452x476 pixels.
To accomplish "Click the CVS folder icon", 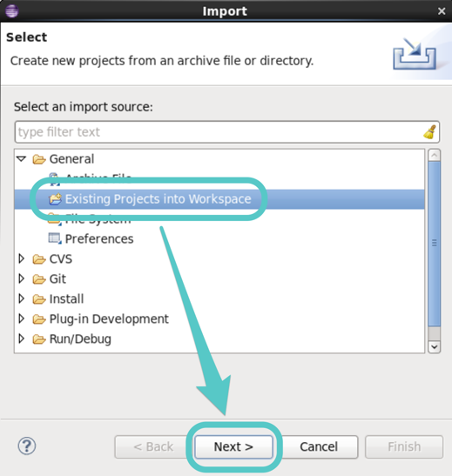I will [x=39, y=259].
